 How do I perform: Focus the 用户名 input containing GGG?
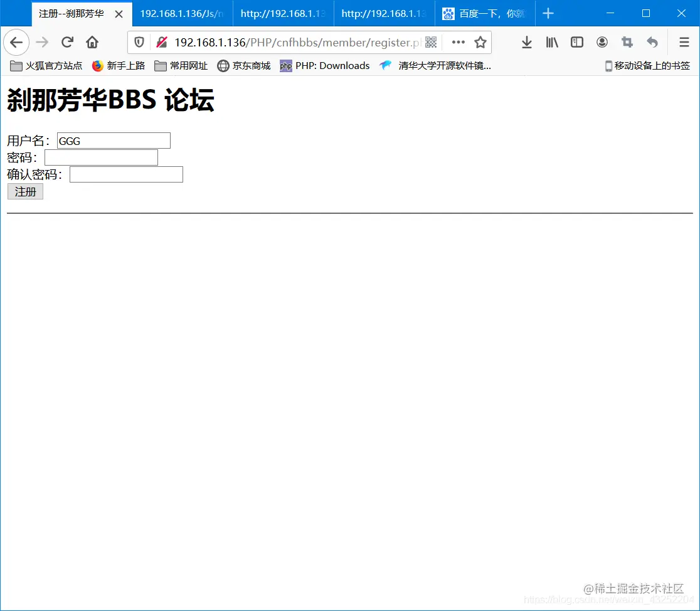tap(114, 141)
